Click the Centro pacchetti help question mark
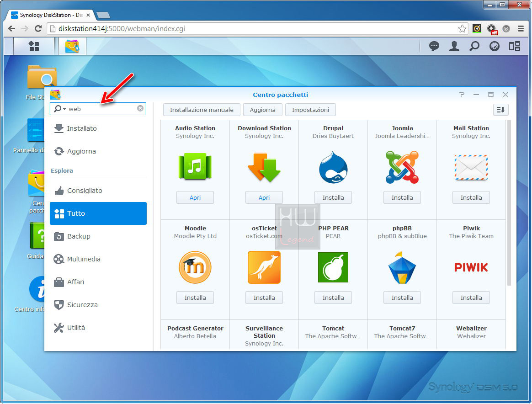The width and height of the screenshot is (532, 404). 462,95
